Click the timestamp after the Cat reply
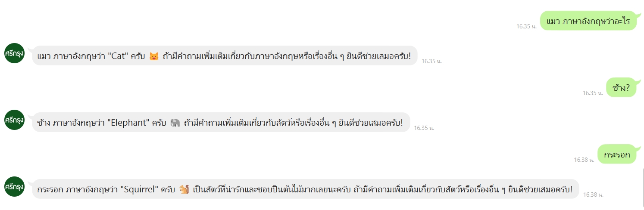Screen dimensions: 644x210 click(431, 62)
